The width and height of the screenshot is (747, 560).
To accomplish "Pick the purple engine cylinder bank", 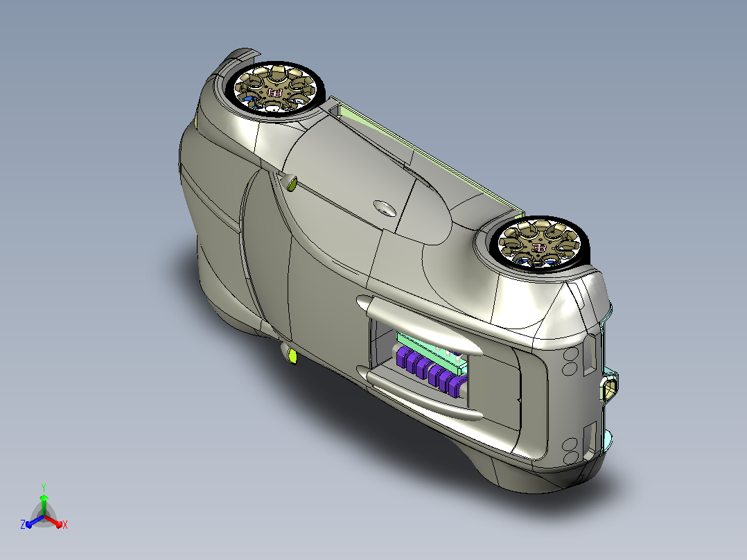I will [430, 372].
